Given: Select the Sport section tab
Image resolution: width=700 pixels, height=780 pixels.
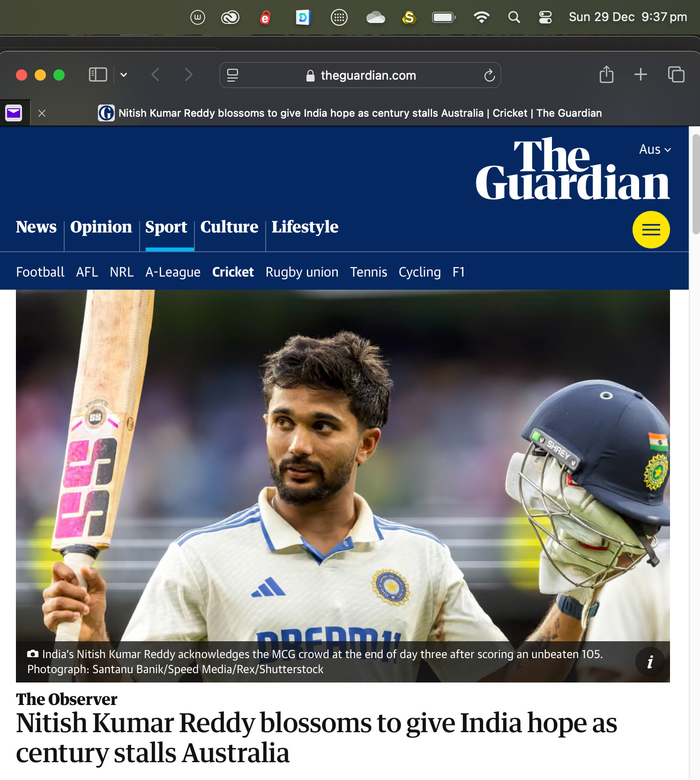Looking at the screenshot, I should click(166, 227).
